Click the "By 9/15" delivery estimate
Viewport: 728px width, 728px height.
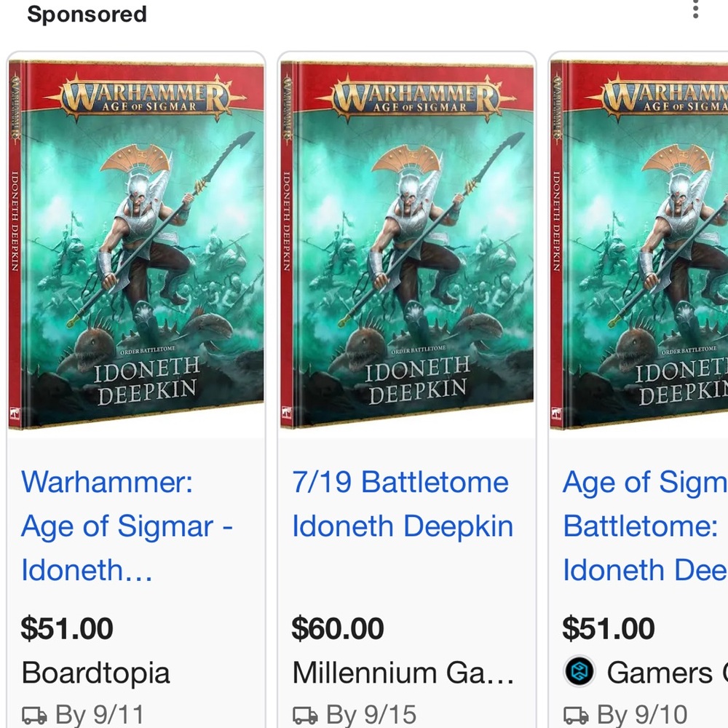371,714
